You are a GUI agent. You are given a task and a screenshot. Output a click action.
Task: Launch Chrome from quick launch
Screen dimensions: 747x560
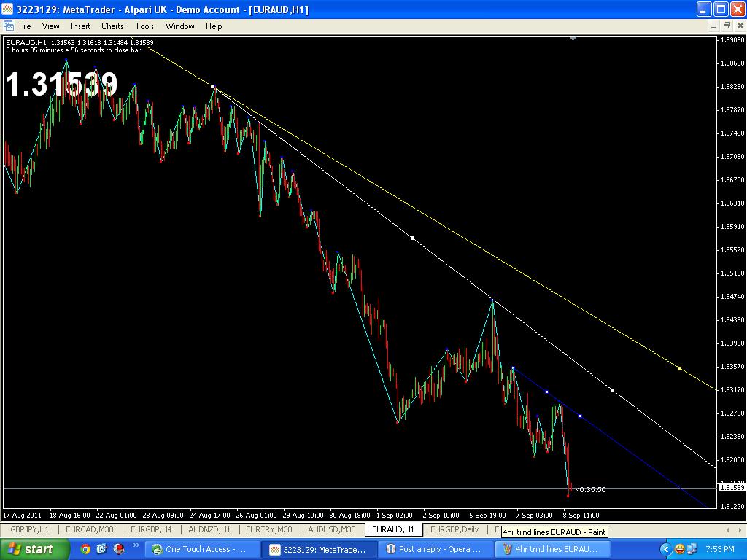coord(85,549)
